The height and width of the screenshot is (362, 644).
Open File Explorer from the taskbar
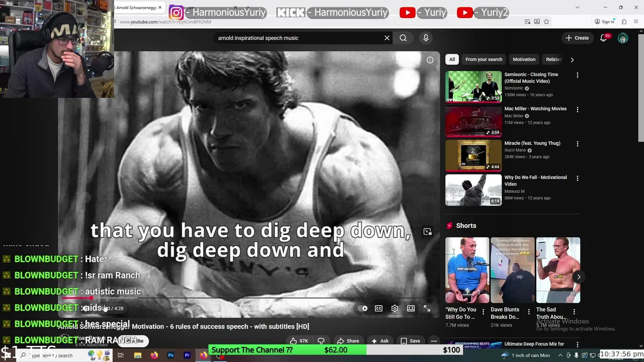click(x=138, y=355)
